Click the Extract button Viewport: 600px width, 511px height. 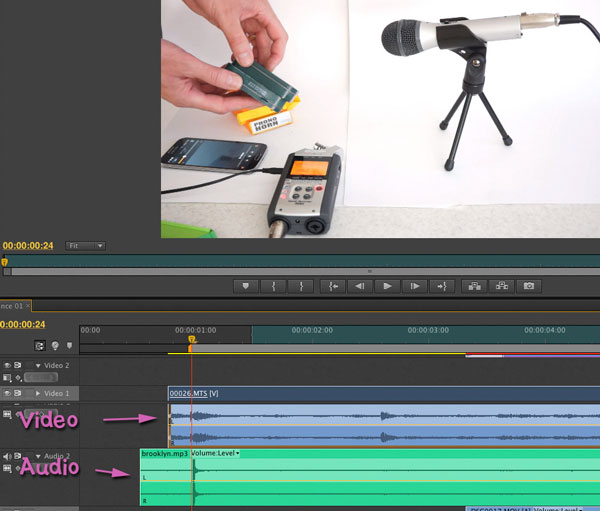[x=502, y=286]
